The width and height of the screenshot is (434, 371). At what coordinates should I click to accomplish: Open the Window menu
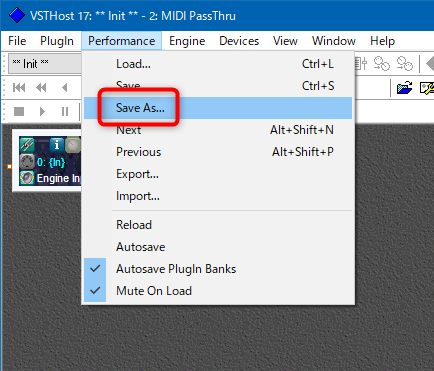point(334,41)
